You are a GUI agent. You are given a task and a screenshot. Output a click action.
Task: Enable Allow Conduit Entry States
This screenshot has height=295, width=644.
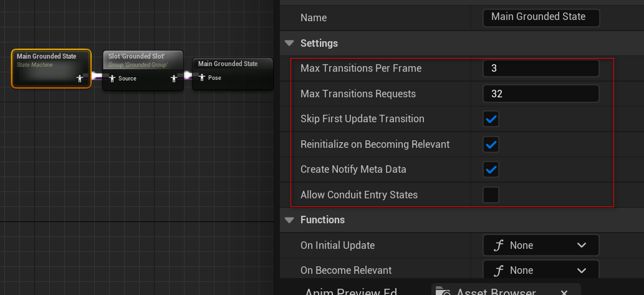coord(491,195)
